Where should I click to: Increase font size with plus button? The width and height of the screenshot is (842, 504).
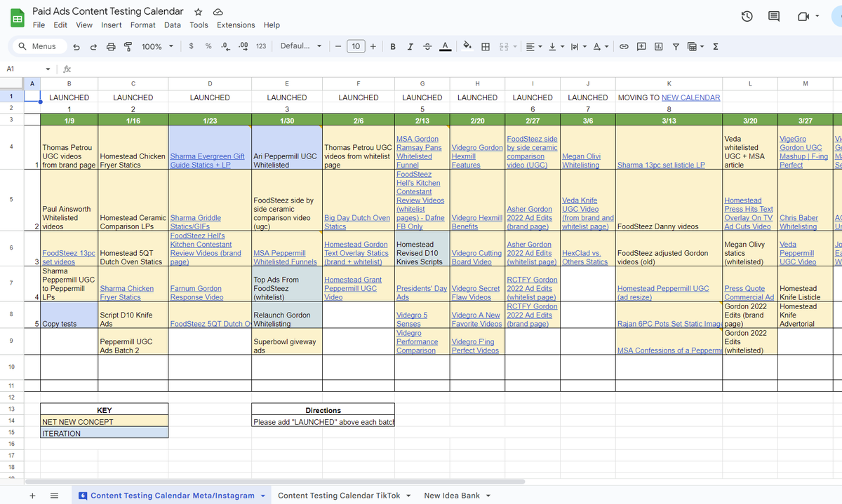click(x=373, y=46)
